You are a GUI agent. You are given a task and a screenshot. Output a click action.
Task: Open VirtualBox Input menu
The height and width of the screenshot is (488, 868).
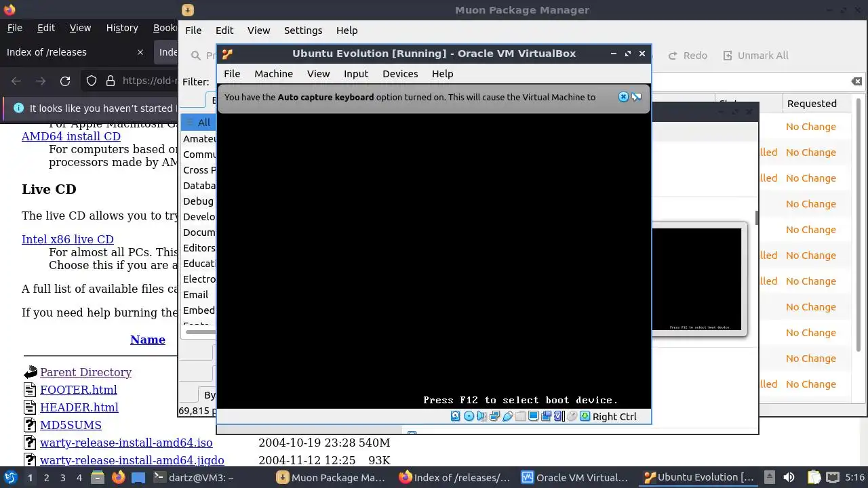pyautogui.click(x=356, y=74)
